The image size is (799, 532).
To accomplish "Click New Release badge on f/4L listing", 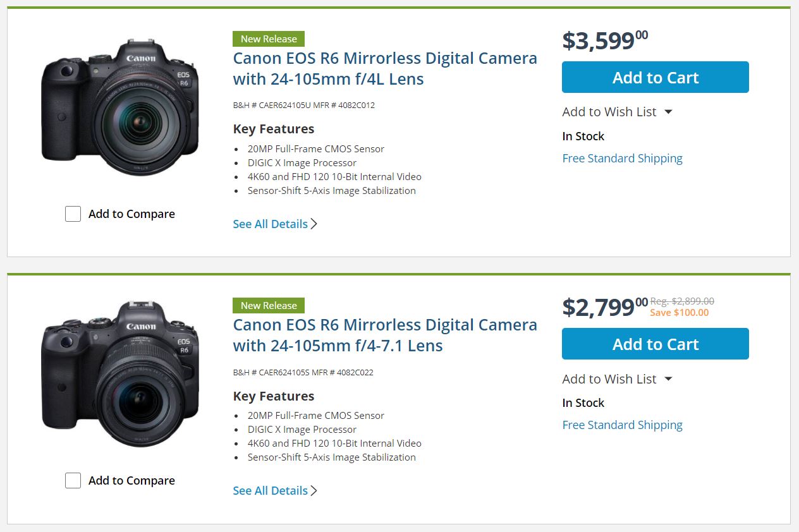I will pyautogui.click(x=269, y=39).
